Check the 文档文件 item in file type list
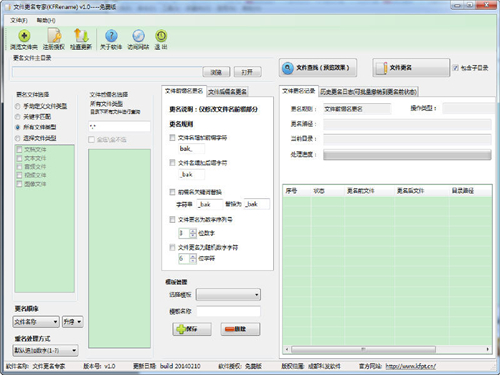The image size is (500, 375). pyautogui.click(x=20, y=149)
